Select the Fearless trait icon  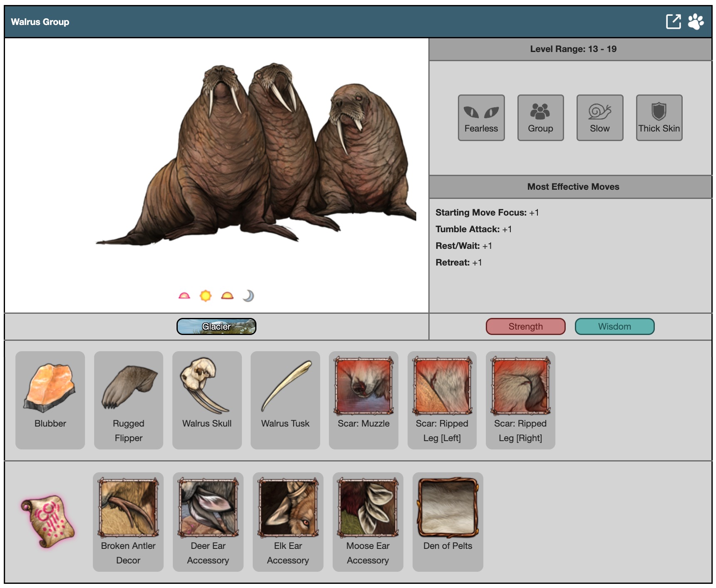click(481, 118)
